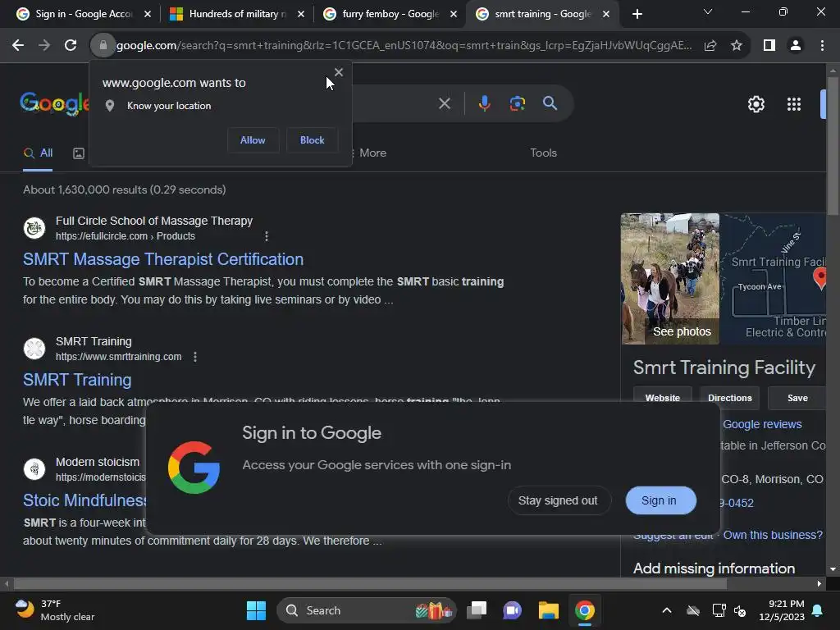Open Task View on taskbar
The image size is (840, 630).
pos(477,610)
